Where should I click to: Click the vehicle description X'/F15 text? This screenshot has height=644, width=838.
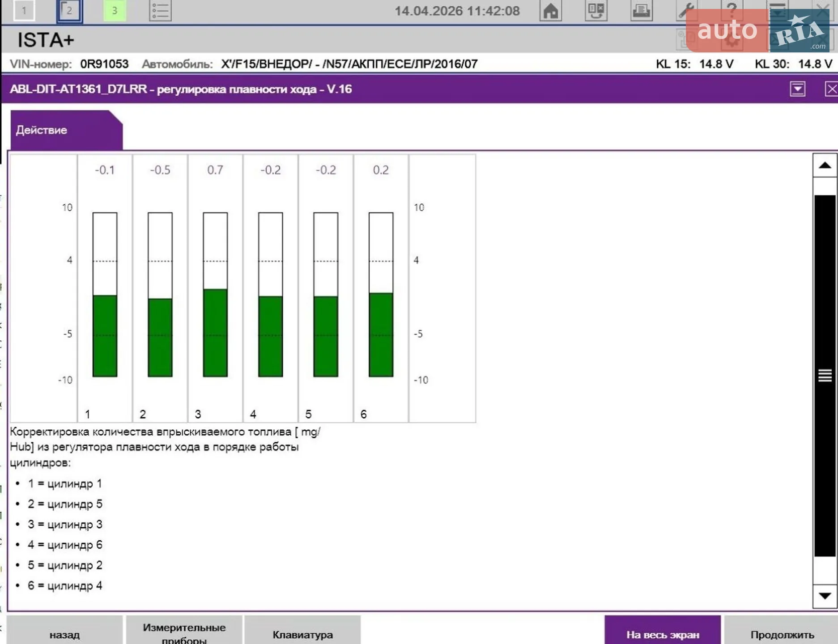(x=349, y=64)
